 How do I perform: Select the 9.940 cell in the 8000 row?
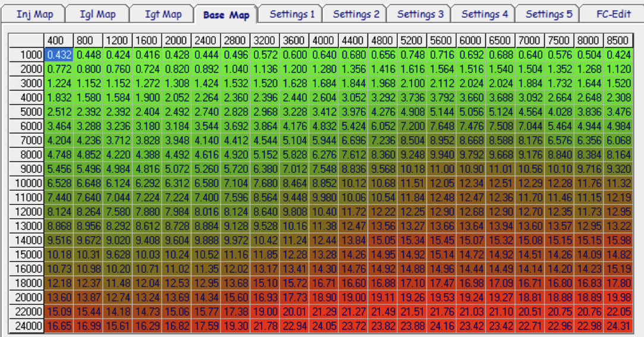[x=441, y=155]
